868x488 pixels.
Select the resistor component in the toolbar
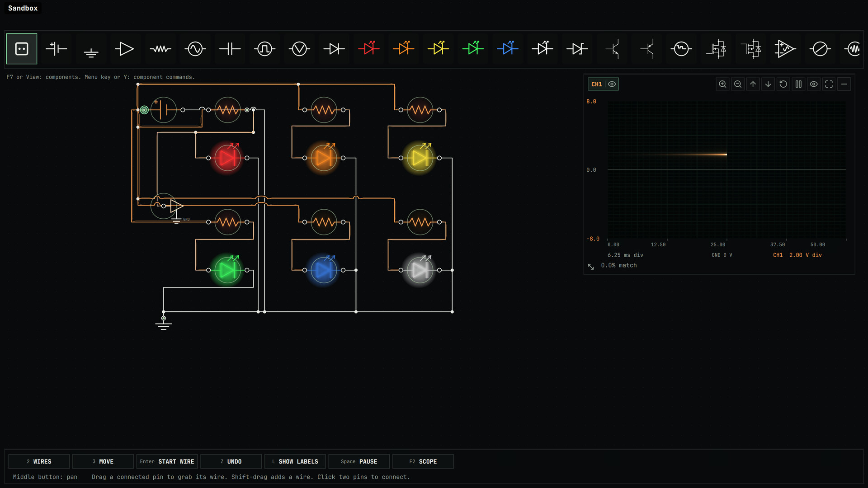[160, 49]
